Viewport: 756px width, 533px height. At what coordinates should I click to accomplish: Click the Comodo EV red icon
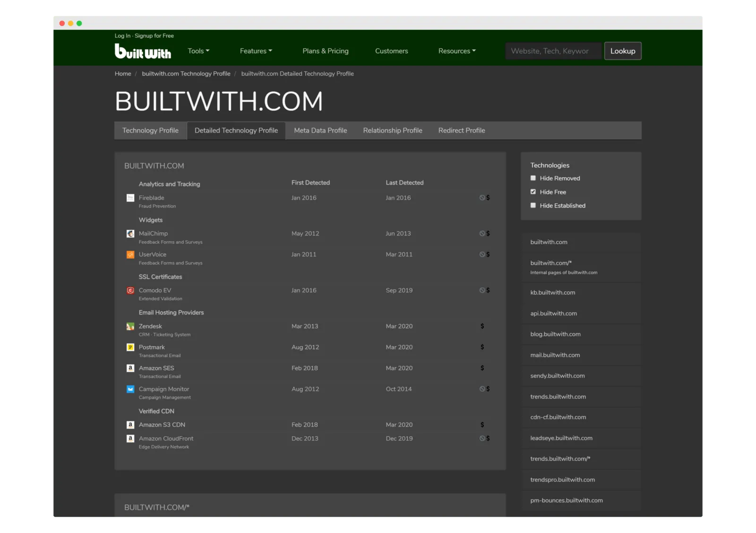point(130,290)
